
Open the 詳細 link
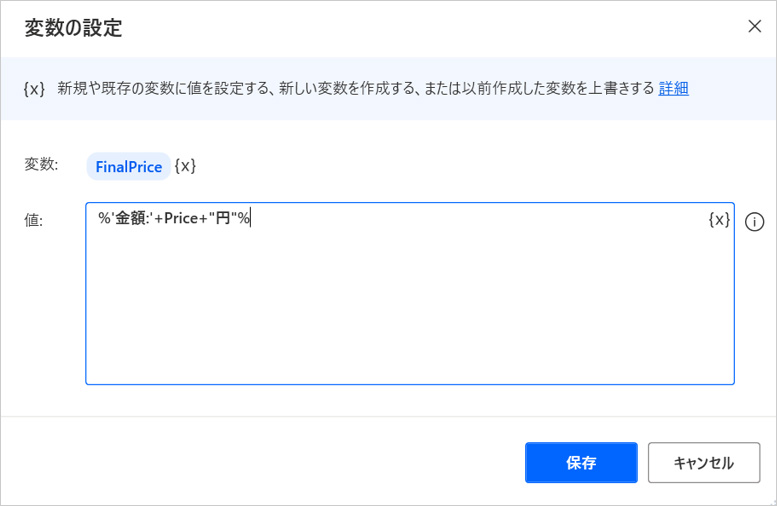point(673,88)
